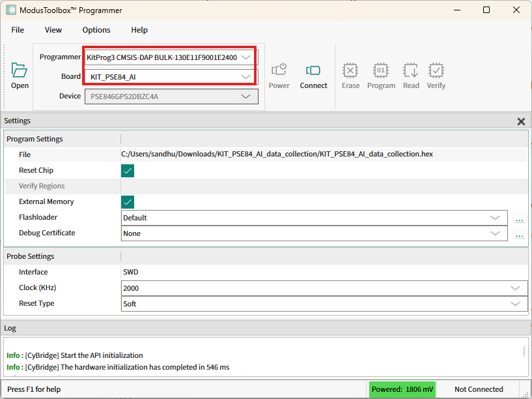Toggle the External Memory checkbox
The height and width of the screenshot is (399, 532).
[x=128, y=202]
